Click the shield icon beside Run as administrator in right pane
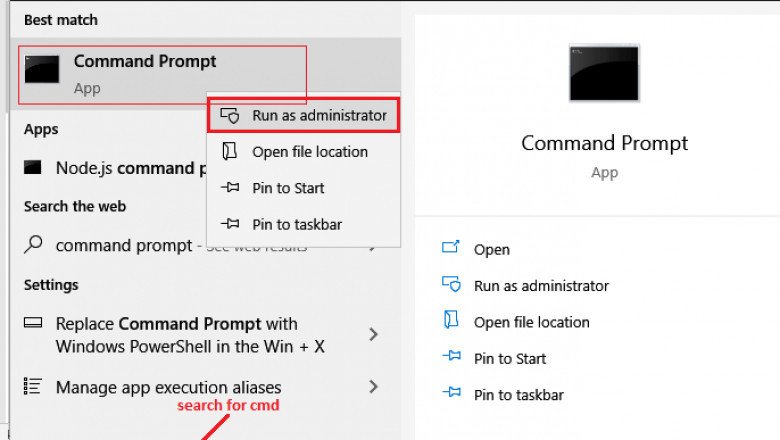 451,285
